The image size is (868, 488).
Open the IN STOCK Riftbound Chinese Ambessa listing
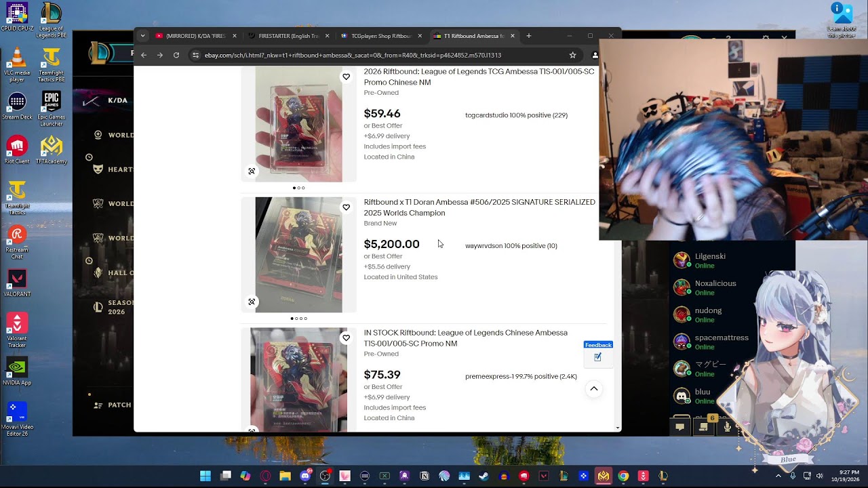pyautogui.click(x=465, y=338)
